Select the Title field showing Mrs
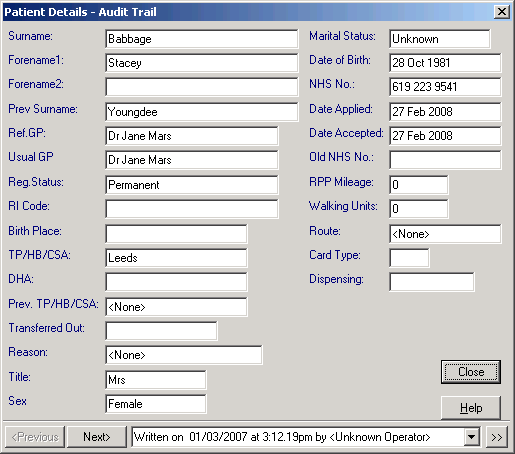This screenshot has height=454, width=515. 156,380
